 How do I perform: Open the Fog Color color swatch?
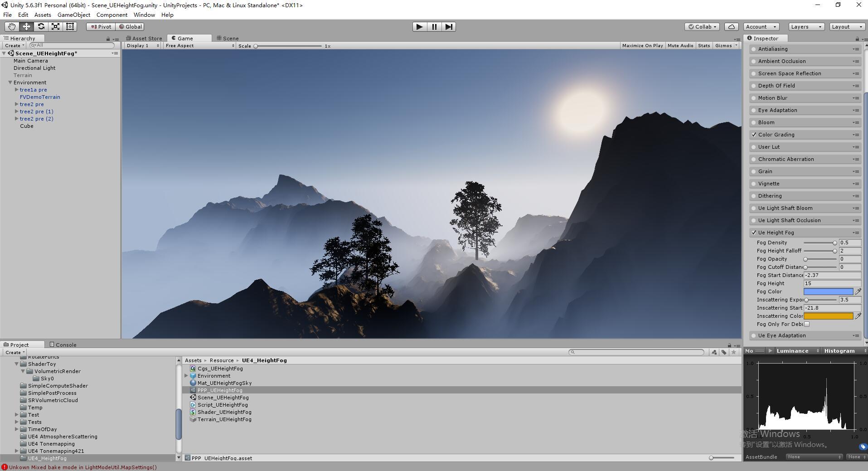pos(828,291)
